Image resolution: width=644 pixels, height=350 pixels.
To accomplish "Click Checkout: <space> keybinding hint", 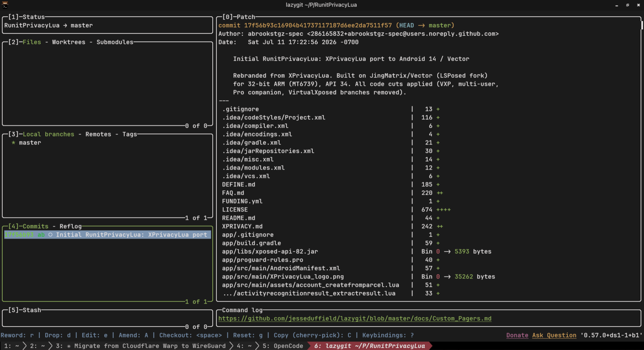I will [x=190, y=335].
